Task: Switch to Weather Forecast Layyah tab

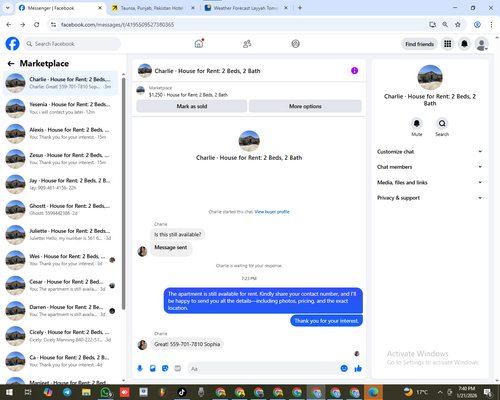Action: pyautogui.click(x=246, y=8)
